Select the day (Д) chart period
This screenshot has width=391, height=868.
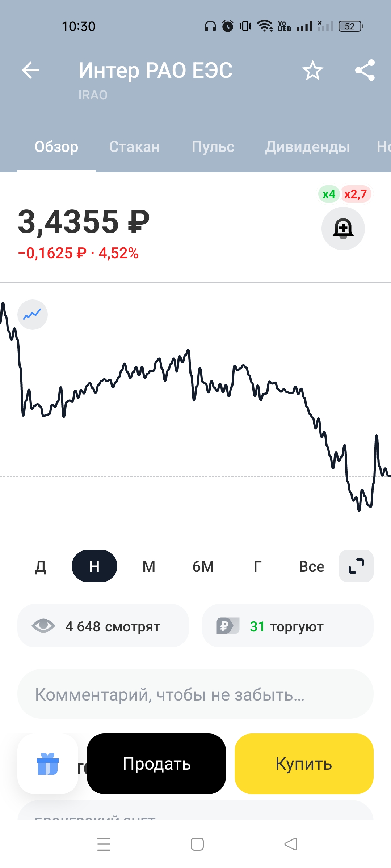(x=40, y=566)
